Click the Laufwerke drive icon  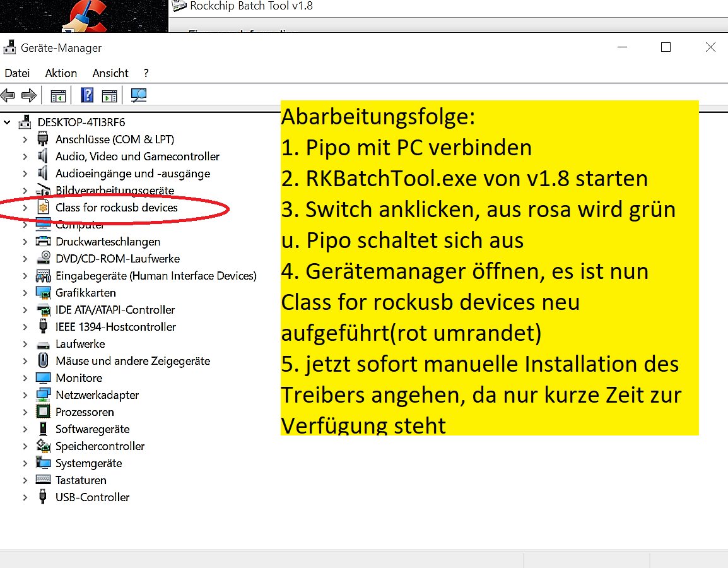point(43,345)
